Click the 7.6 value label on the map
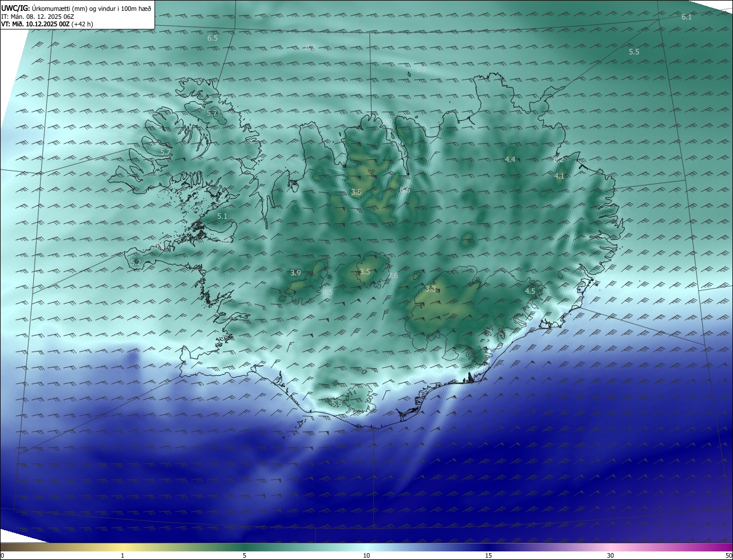The height and width of the screenshot is (560, 733). pos(393,276)
